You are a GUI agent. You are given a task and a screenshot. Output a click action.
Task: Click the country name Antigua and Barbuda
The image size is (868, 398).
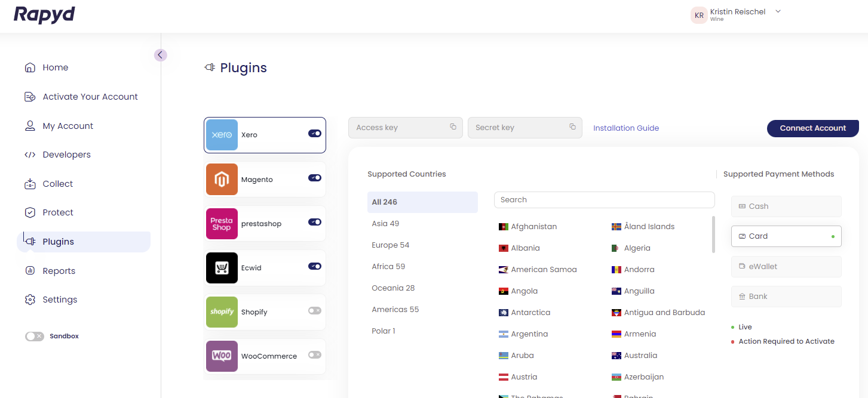(x=665, y=313)
